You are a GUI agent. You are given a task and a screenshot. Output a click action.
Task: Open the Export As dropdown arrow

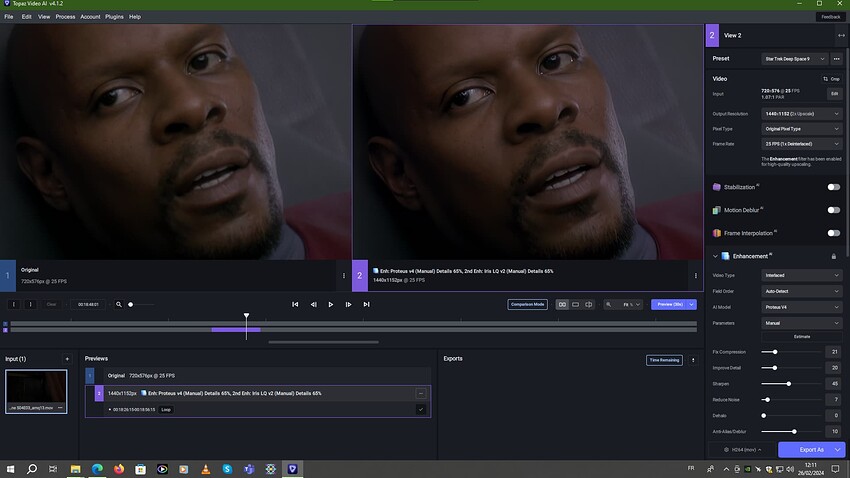click(838, 450)
